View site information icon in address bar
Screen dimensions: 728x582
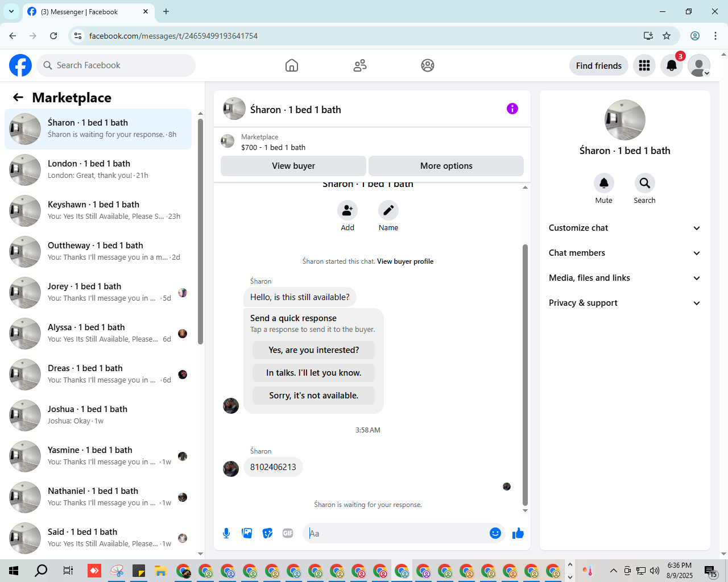coord(78,36)
